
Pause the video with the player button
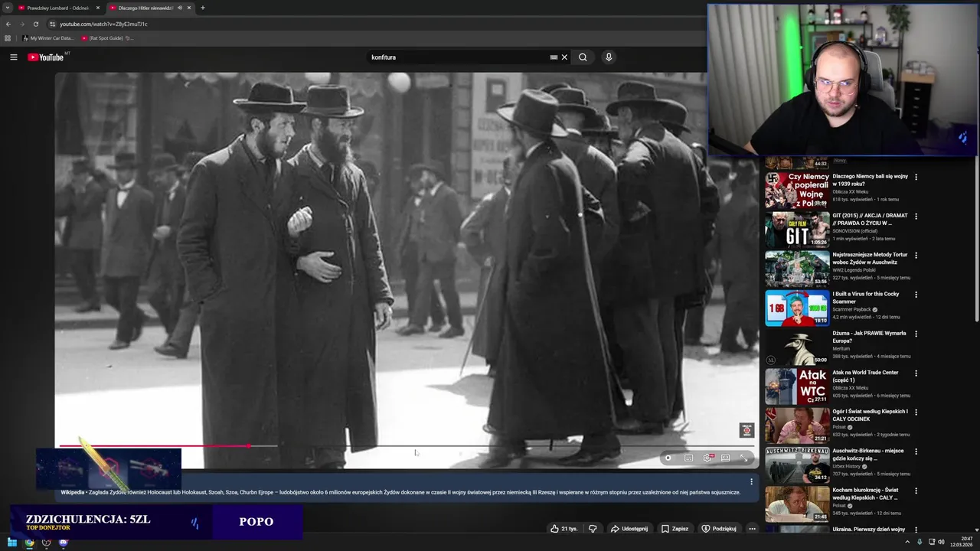tap(668, 458)
